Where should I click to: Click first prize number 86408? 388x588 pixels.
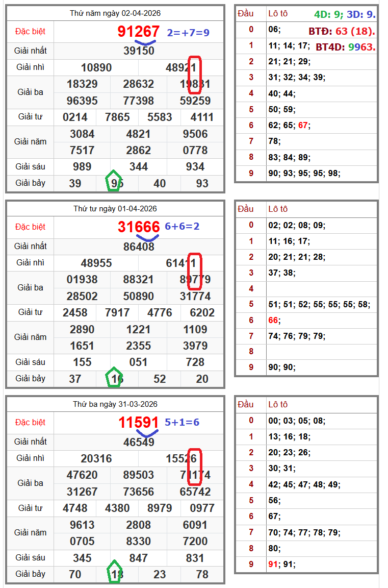coord(139,247)
